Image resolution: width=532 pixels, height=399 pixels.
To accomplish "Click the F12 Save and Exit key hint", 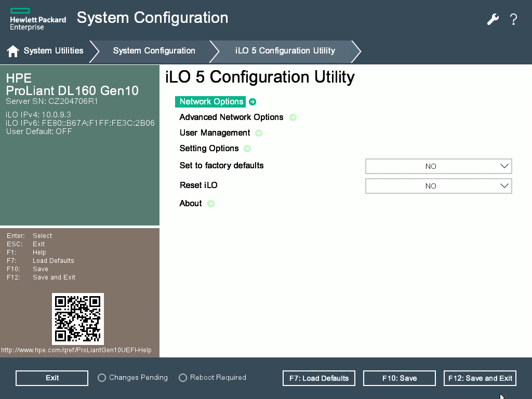I will click(x=41, y=277).
